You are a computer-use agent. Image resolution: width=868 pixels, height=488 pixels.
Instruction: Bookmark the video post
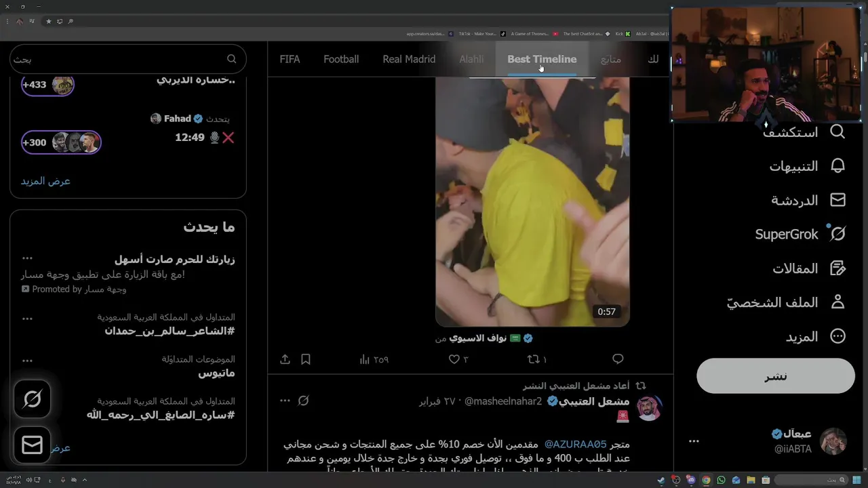[x=306, y=359]
